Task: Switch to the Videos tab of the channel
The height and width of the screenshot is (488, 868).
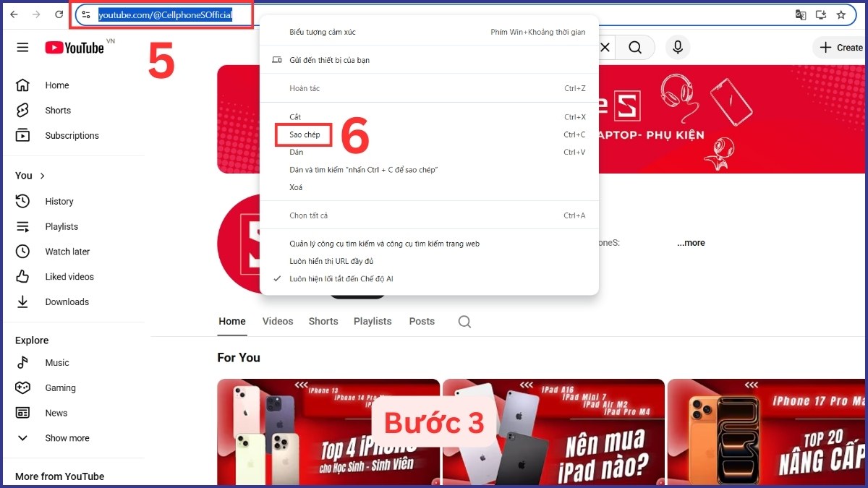Action: (x=278, y=321)
